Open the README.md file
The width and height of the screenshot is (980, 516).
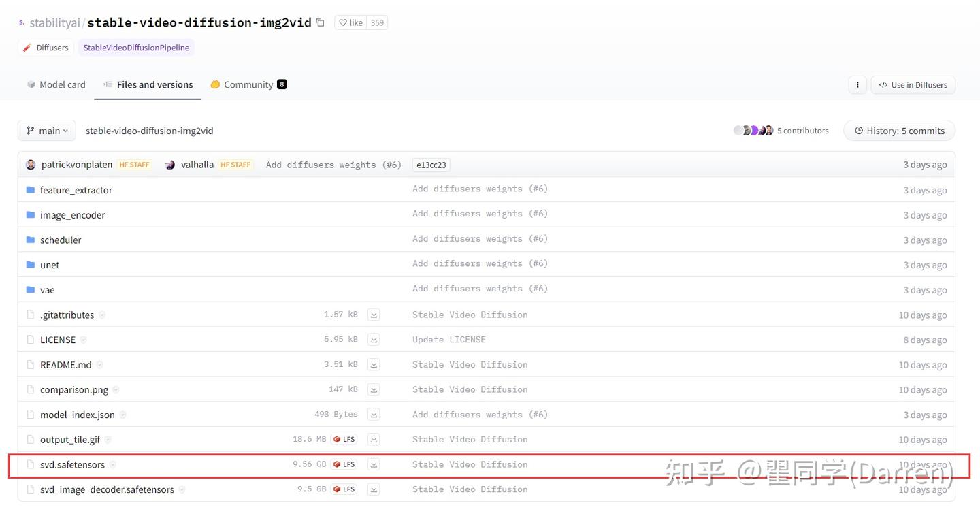click(x=65, y=365)
